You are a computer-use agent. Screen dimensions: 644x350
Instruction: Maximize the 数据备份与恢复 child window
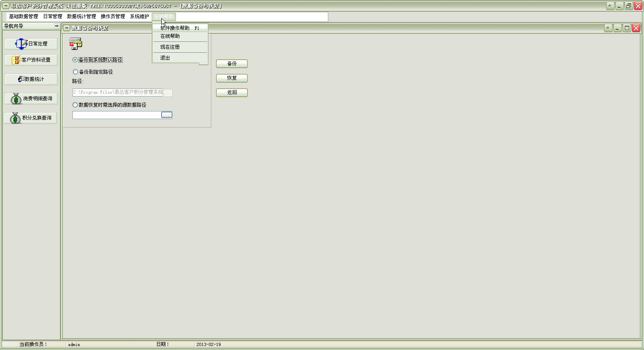pyautogui.click(x=627, y=28)
